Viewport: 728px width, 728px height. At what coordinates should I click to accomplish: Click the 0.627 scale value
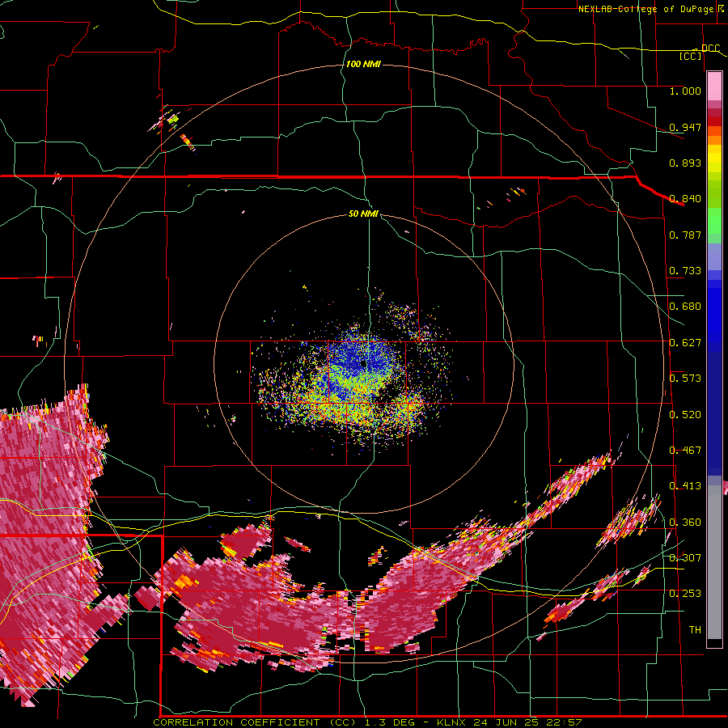(x=685, y=343)
